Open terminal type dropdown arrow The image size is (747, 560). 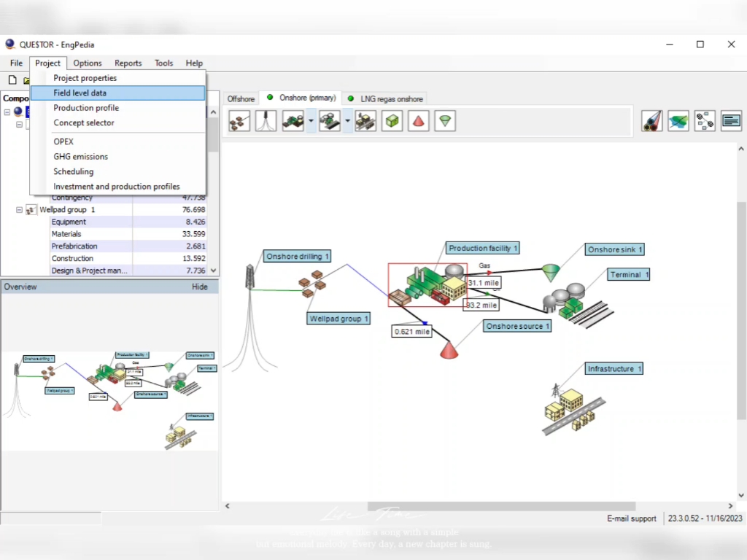(x=347, y=121)
